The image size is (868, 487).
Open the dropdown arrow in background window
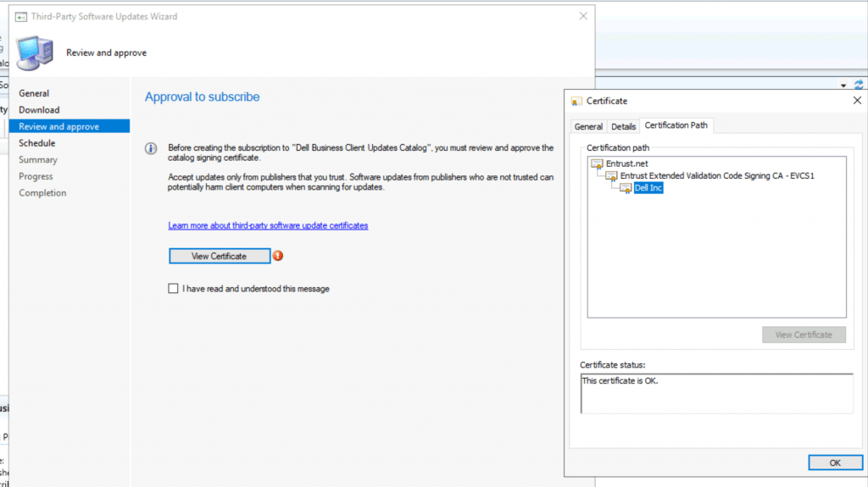(x=843, y=86)
